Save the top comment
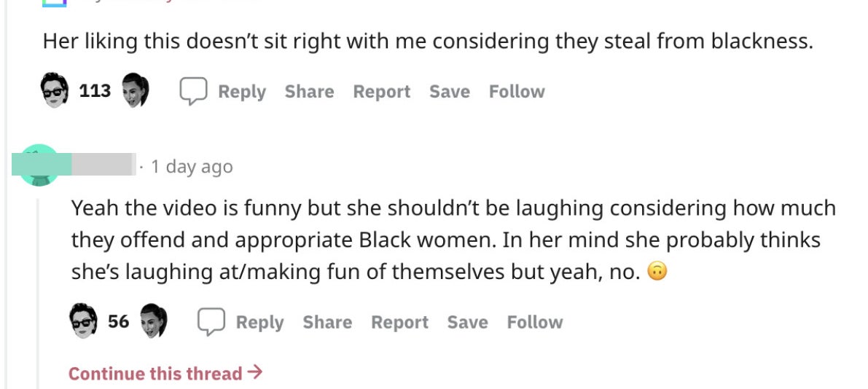Viewport: 868px width, 389px height. (450, 91)
